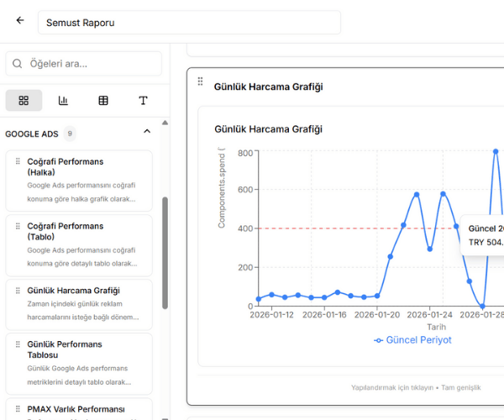504x420 pixels.
Task: Toggle Güncel Periyot legend series
Action: click(x=412, y=339)
